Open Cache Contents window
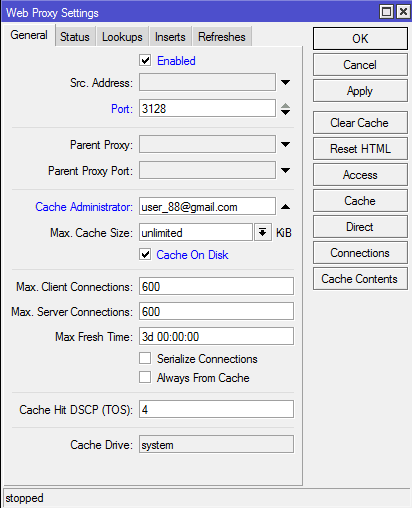The height and width of the screenshot is (508, 412). 360,279
